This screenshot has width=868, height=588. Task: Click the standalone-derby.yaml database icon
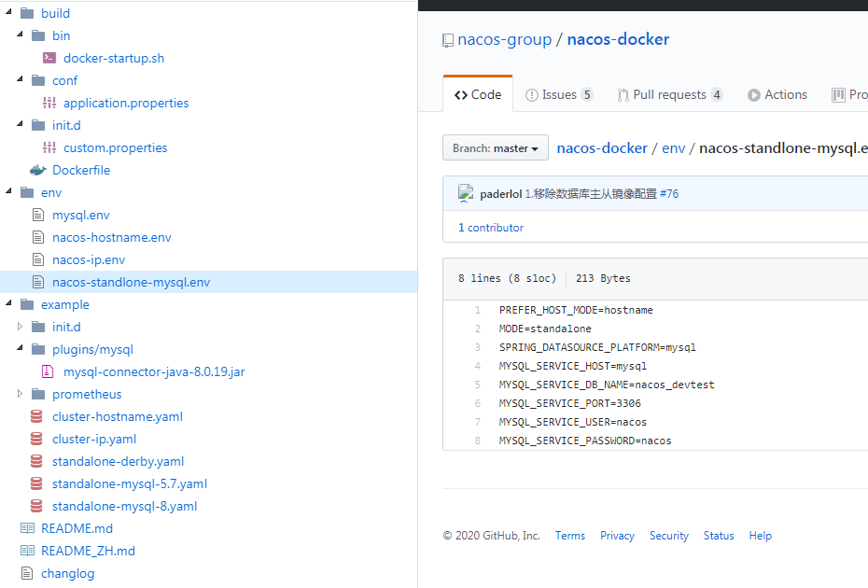click(36, 461)
